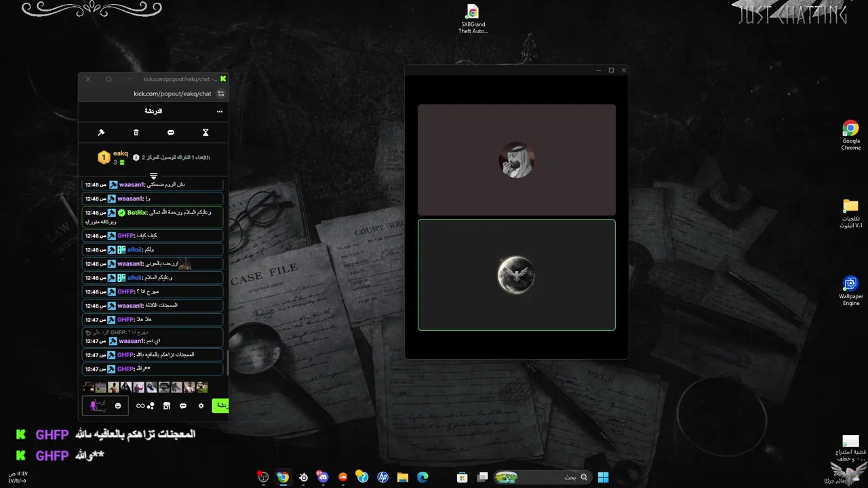Image resolution: width=868 pixels, height=488 pixels.
Task: Open the orange cloud app in taskbar
Action: (x=342, y=477)
